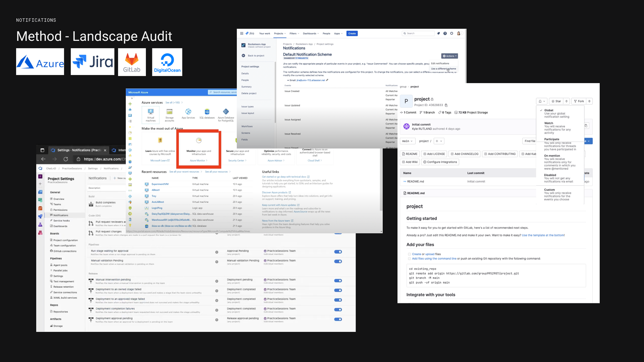Image resolution: width=644 pixels, height=362 pixels.
Task: Open Jira help with the question mark icon
Action: [445, 33]
